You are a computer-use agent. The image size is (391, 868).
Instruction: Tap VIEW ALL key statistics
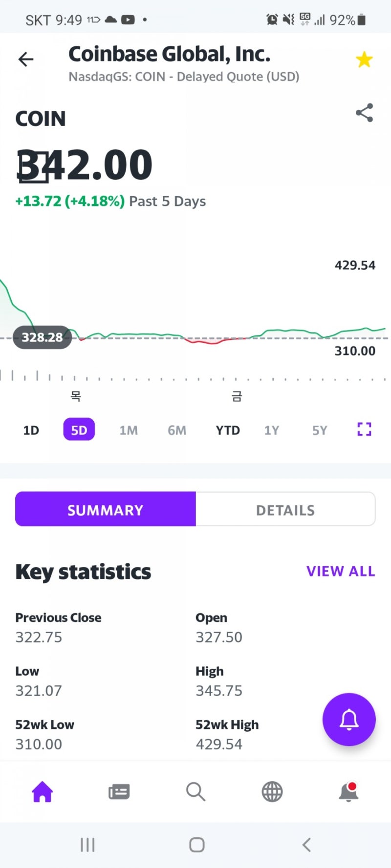coord(341,571)
